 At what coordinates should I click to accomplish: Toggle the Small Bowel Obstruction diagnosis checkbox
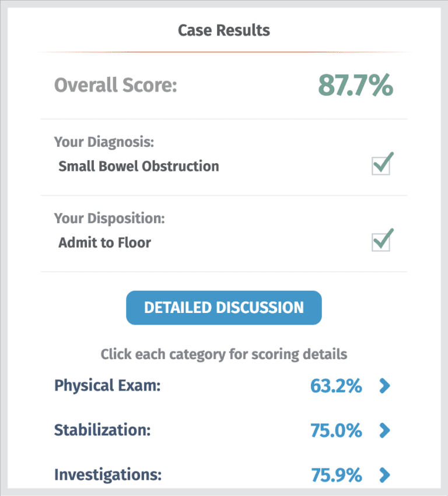(381, 165)
